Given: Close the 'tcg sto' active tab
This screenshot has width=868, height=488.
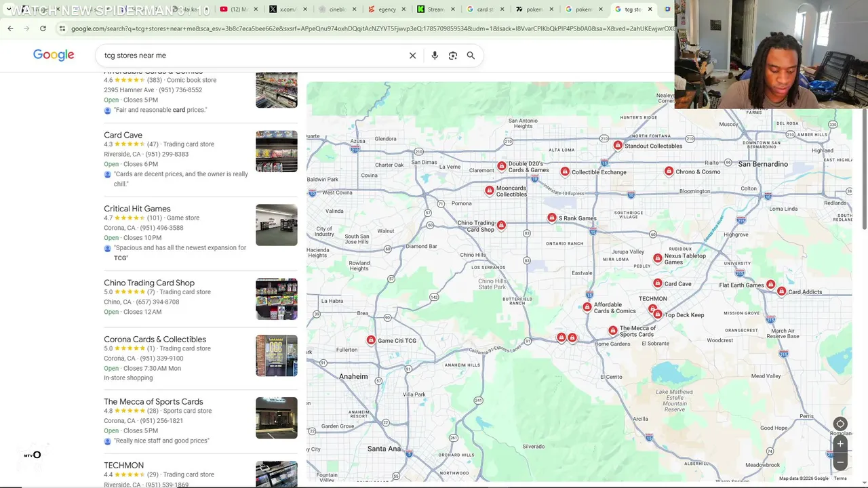Looking at the screenshot, I should click(x=650, y=9).
